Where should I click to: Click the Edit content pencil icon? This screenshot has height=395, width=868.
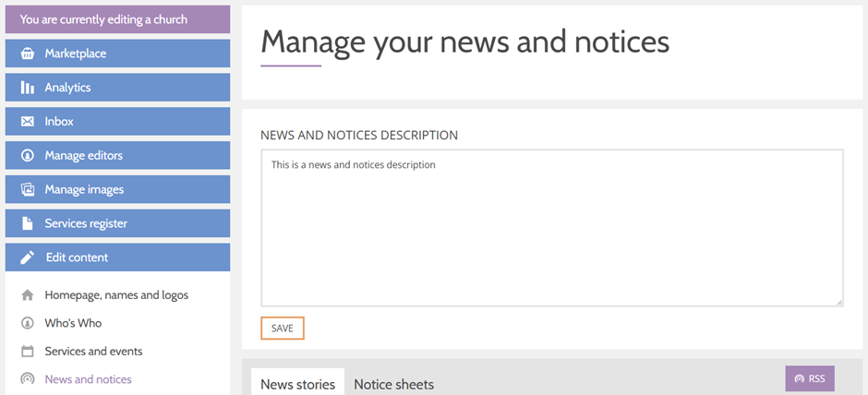[x=27, y=257]
